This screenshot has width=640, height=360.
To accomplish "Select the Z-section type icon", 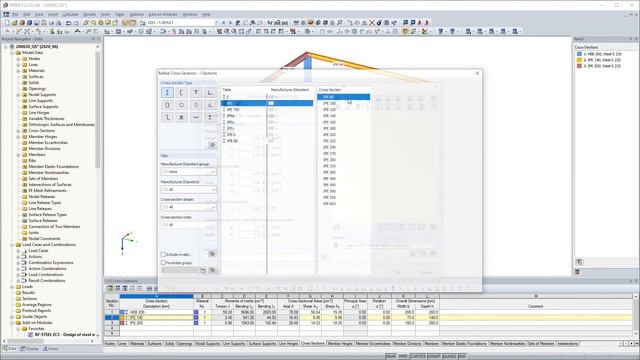I will [x=167, y=118].
